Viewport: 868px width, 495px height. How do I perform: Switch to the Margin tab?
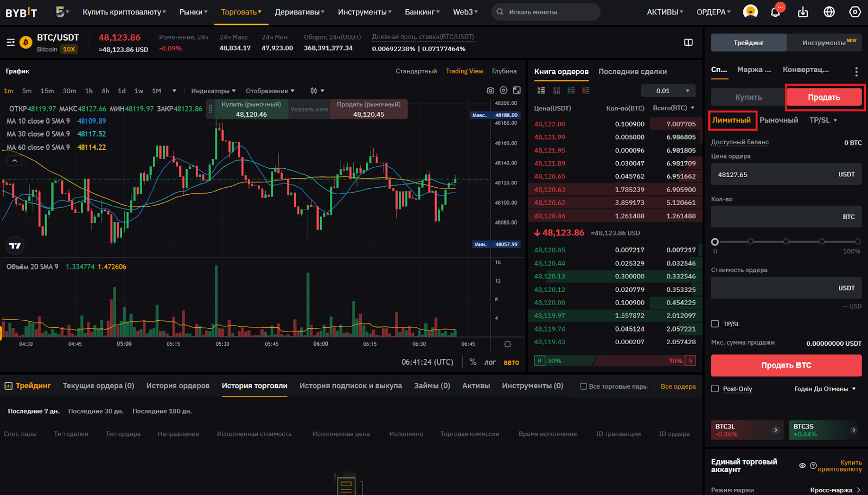tap(754, 69)
